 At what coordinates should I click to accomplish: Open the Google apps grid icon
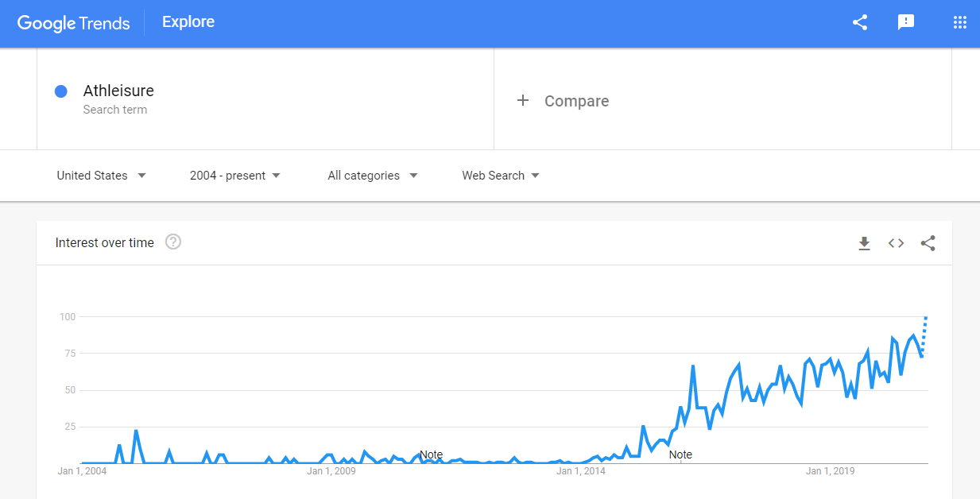coord(959,23)
